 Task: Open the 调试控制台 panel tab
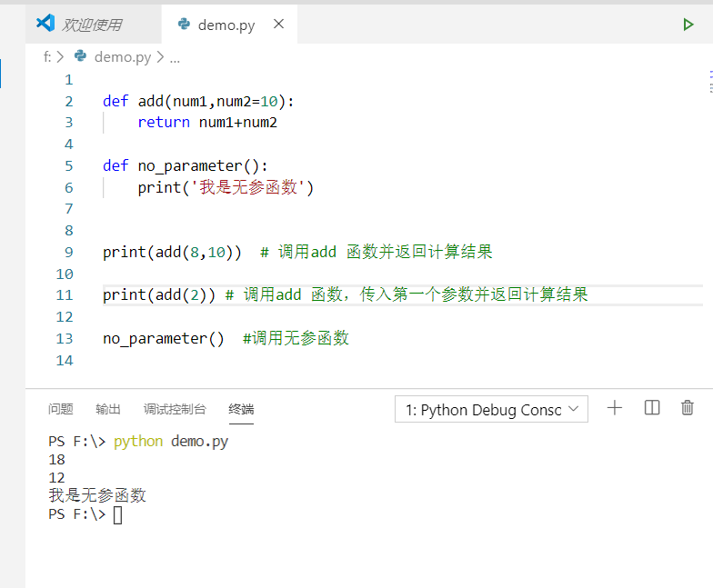175,409
